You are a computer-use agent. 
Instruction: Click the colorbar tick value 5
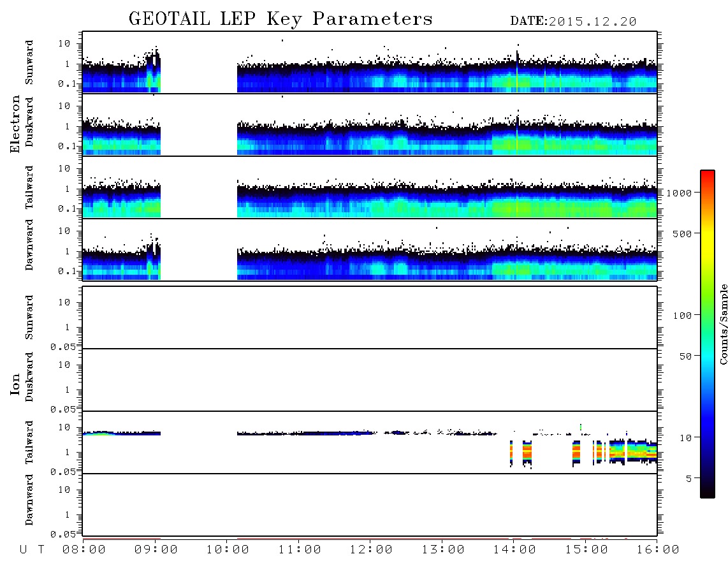click(689, 479)
